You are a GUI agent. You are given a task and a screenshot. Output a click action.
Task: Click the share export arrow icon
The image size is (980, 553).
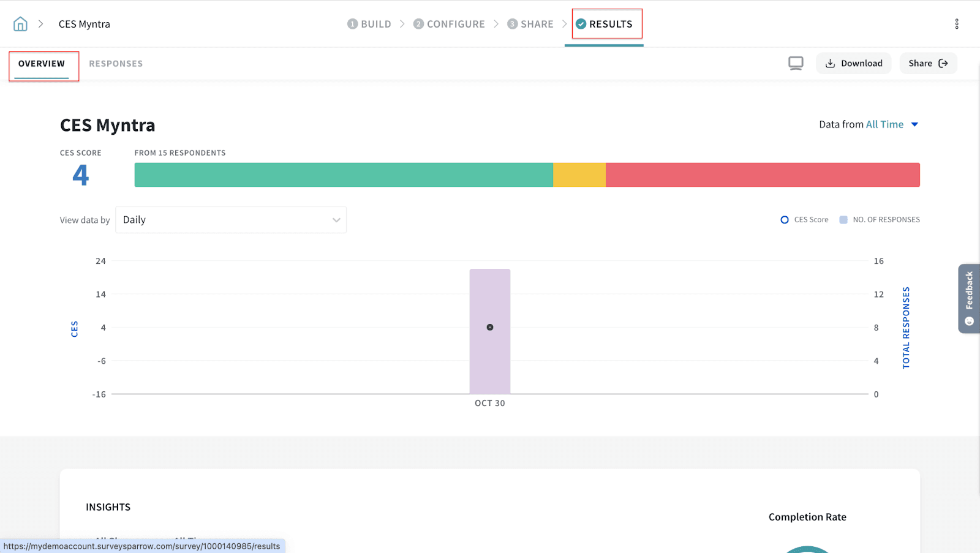(943, 64)
